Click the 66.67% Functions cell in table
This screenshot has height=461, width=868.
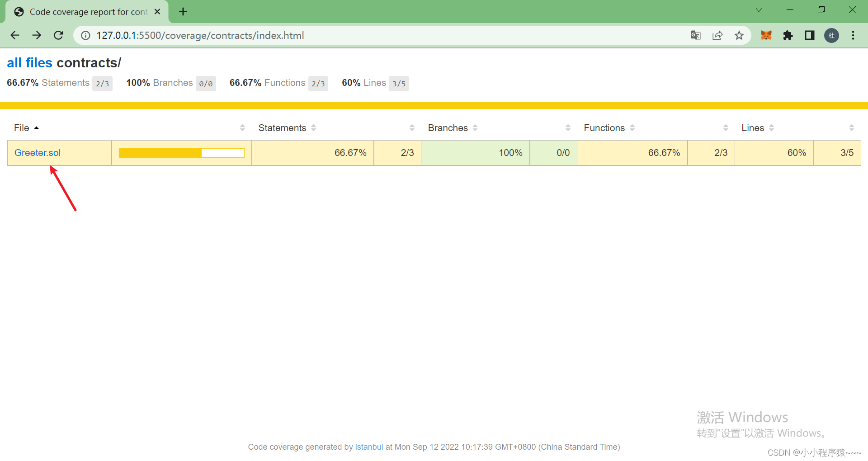[632, 153]
